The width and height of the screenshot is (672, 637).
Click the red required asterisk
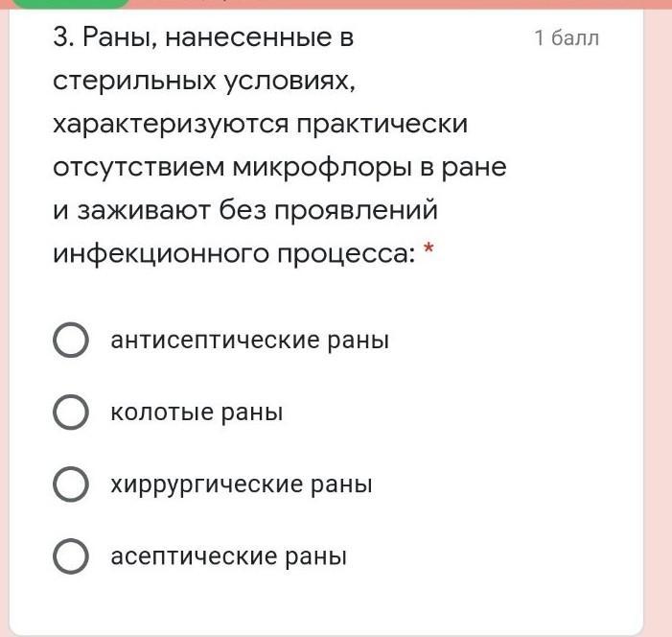coord(429,248)
